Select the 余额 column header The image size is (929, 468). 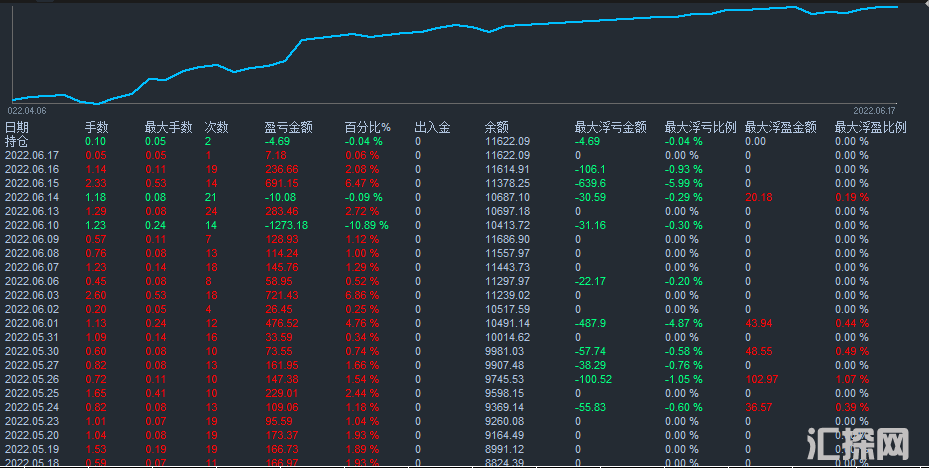pyautogui.click(x=497, y=128)
